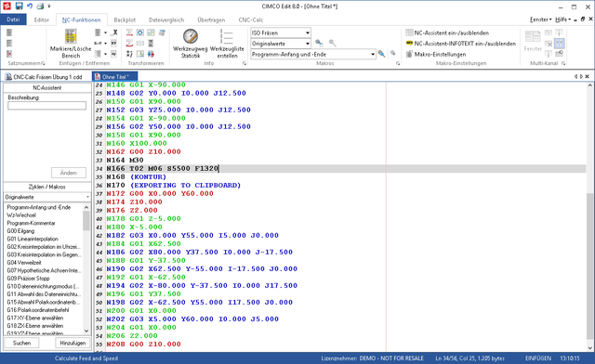Open the Hilfe menu dropdown
The height and width of the screenshot is (364, 595).
click(562, 19)
